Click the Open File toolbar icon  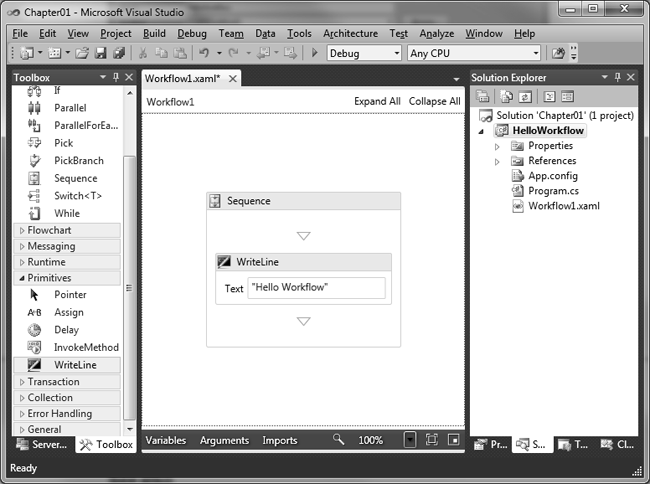(82, 53)
